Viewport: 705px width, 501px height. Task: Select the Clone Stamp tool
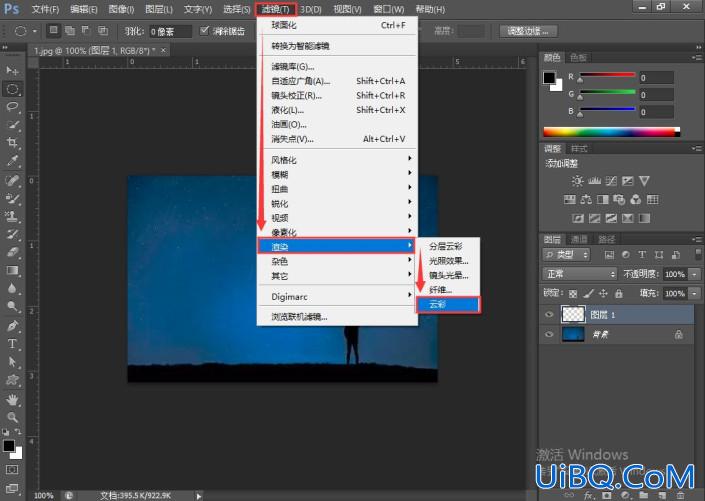click(x=12, y=216)
